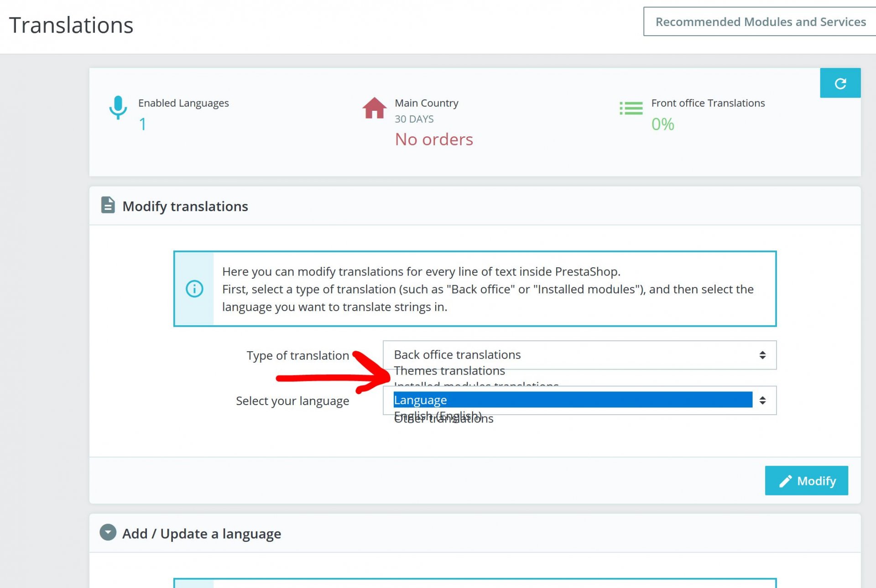Click the Enabled Languages count 1
Screen dimensions: 876x588
coord(143,124)
